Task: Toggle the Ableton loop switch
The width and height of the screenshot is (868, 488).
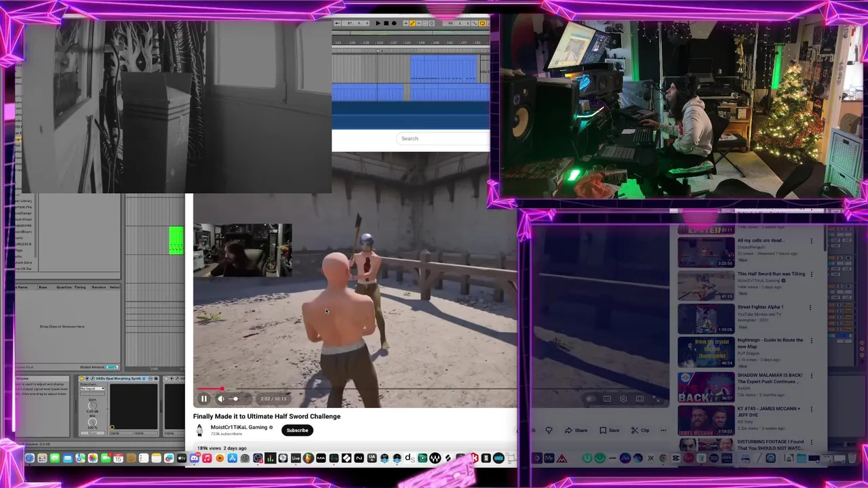Action: point(482,23)
